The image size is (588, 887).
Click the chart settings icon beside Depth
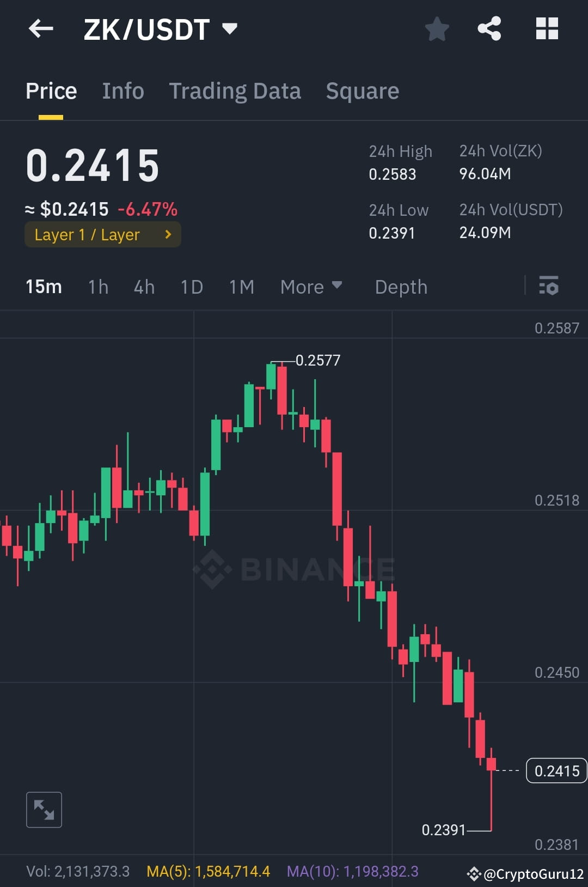click(549, 287)
